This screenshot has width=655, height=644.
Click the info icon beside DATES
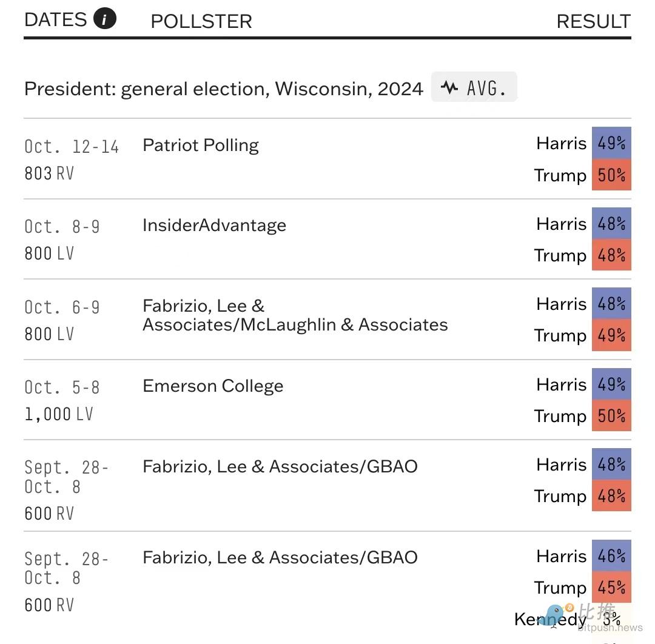point(104,19)
